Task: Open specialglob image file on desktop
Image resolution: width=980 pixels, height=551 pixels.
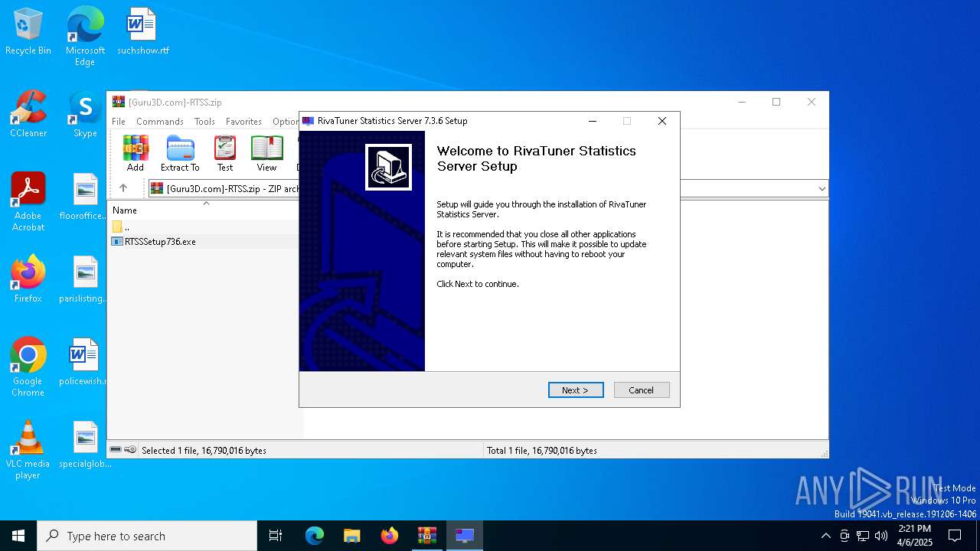Action: pos(85,445)
